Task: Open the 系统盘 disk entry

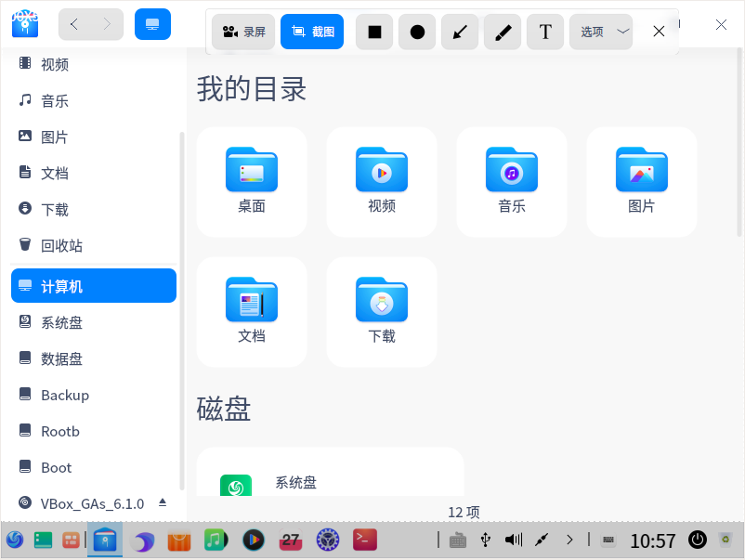Action: [x=330, y=473]
